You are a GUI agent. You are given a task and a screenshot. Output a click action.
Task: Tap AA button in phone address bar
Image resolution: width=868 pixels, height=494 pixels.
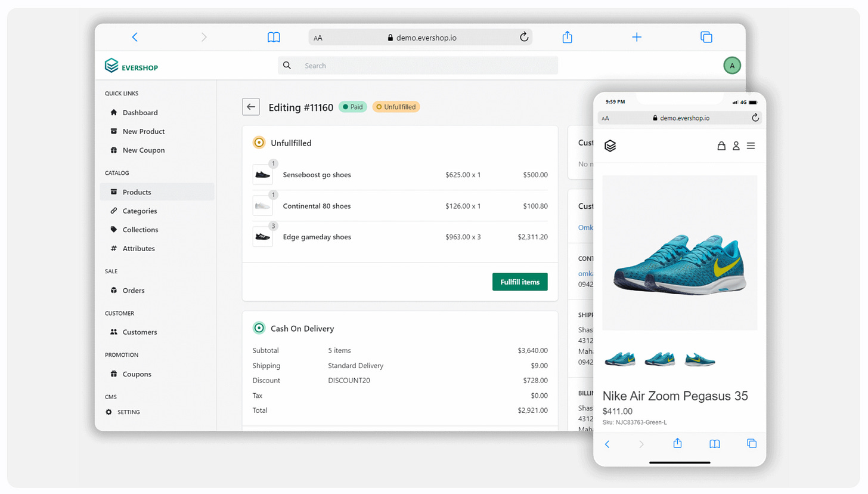point(606,118)
